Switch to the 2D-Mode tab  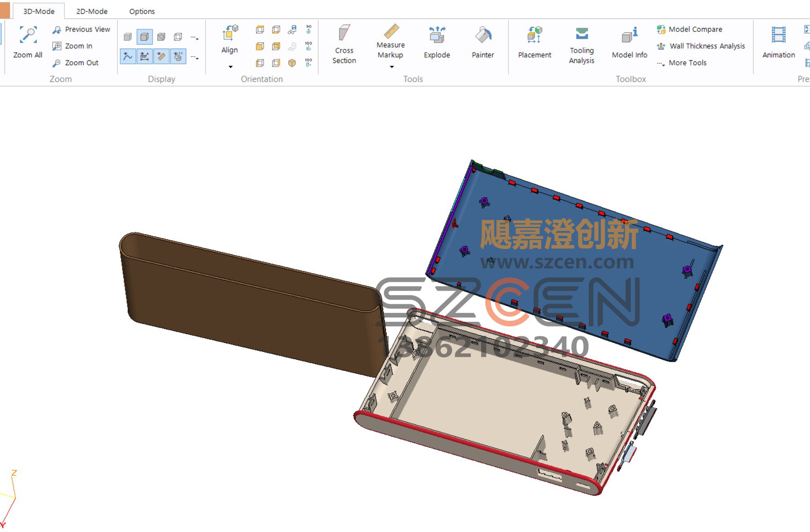(x=92, y=11)
